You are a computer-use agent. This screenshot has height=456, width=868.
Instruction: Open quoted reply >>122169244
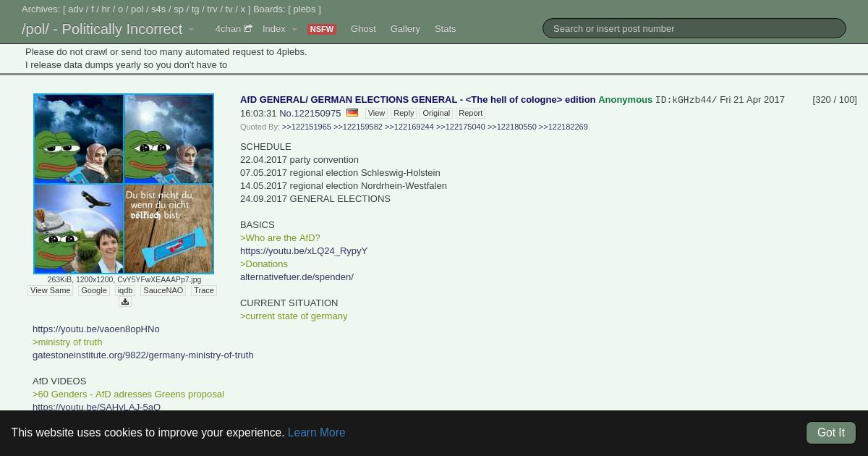point(409,127)
